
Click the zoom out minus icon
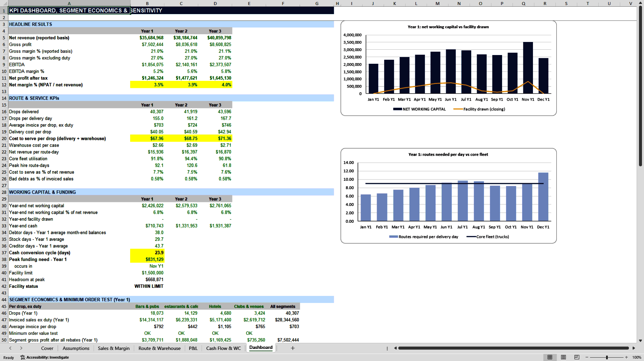pos(587,357)
